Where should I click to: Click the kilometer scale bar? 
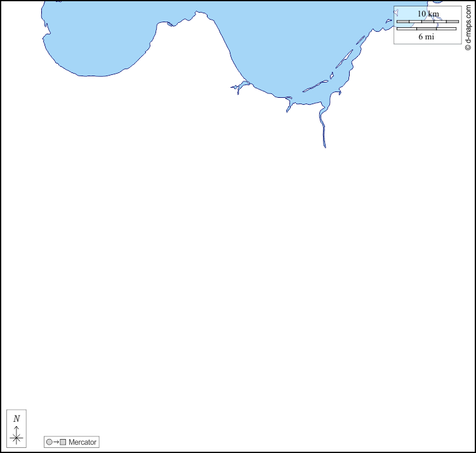[427, 22]
